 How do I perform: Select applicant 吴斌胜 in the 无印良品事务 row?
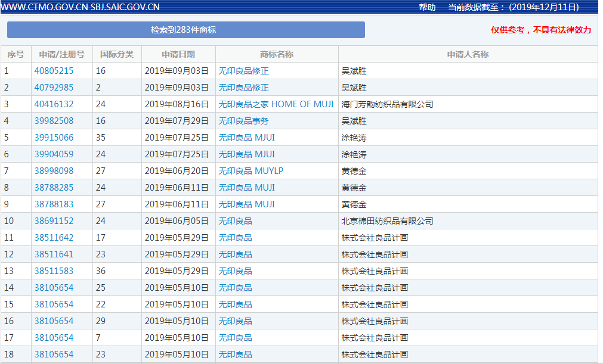[x=354, y=121]
